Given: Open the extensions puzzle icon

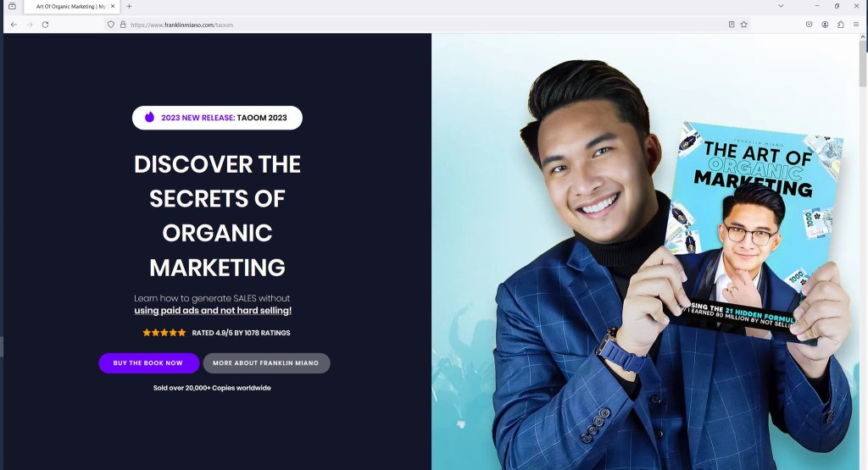Looking at the screenshot, I should click(840, 25).
